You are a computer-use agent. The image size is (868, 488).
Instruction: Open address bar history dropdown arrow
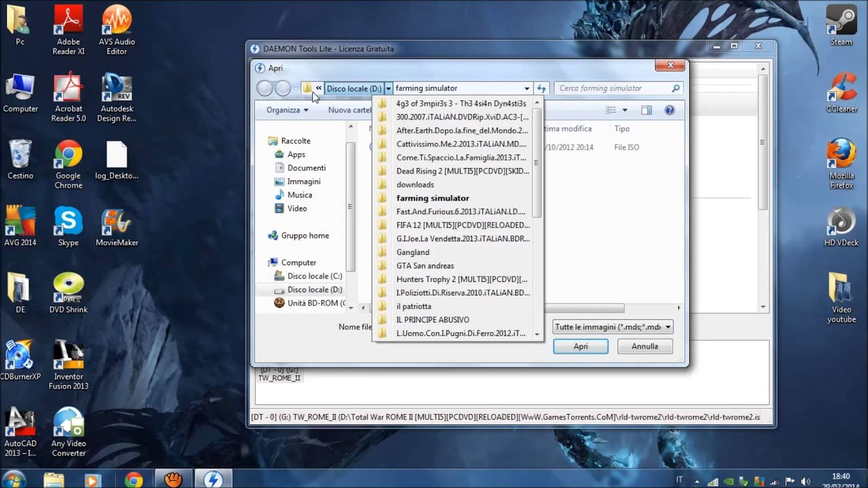pos(526,88)
